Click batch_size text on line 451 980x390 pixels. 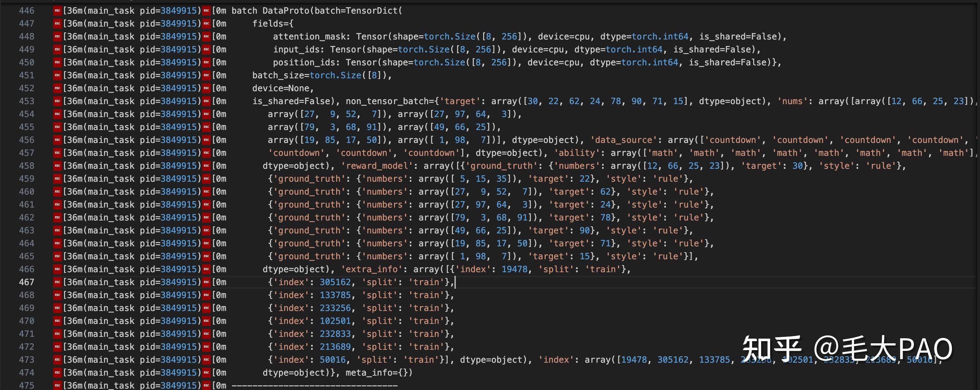tap(278, 75)
